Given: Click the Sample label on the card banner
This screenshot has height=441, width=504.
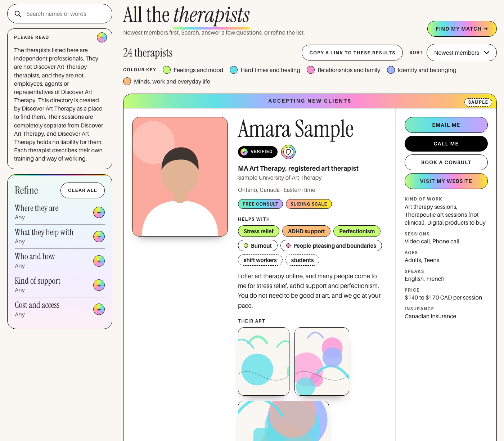Looking at the screenshot, I should (x=478, y=102).
